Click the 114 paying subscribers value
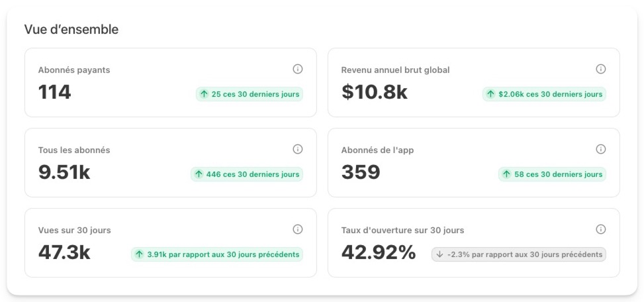Screen dimensions: 644x302 coord(54,93)
